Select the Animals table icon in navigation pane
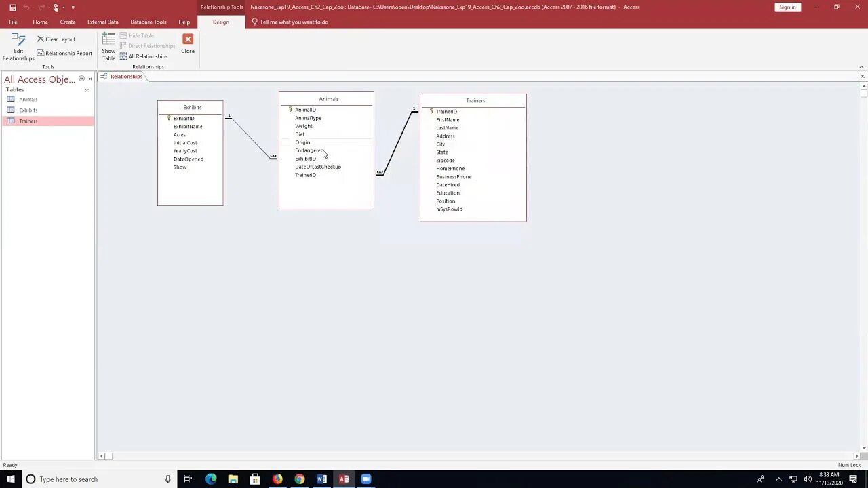868x488 pixels. tap(12, 99)
